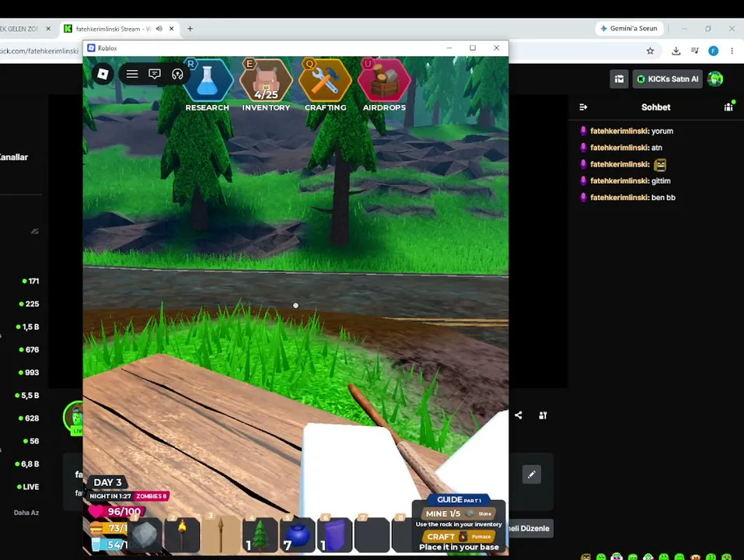Viewport: 744px width, 560px height.
Task: Click the Roblox logo menu button
Action: (103, 74)
